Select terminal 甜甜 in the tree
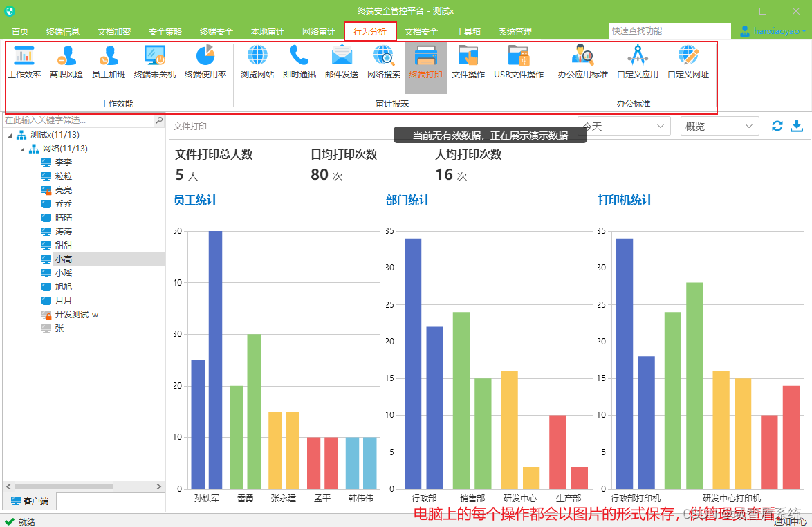The height and width of the screenshot is (527, 812). click(64, 246)
